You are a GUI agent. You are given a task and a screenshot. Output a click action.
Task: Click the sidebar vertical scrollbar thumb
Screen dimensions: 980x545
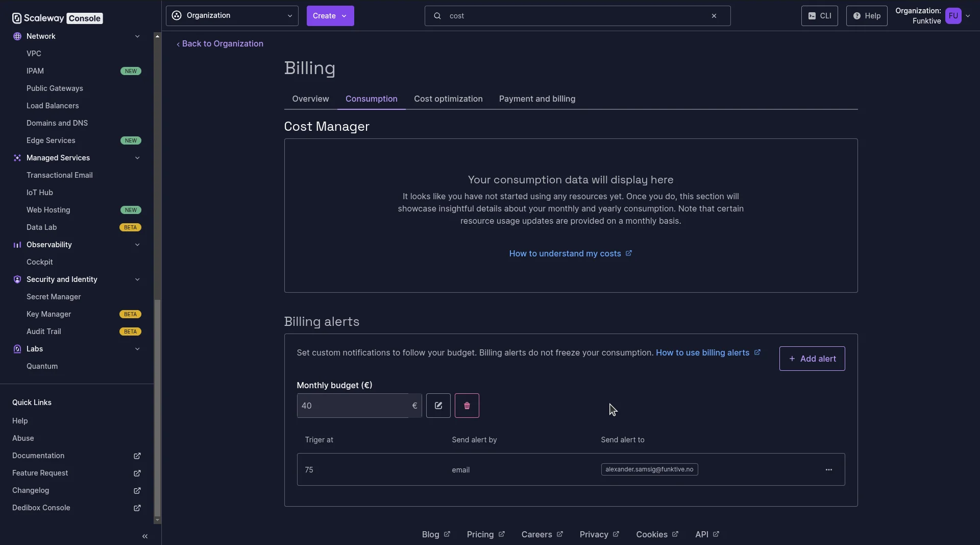click(x=157, y=408)
